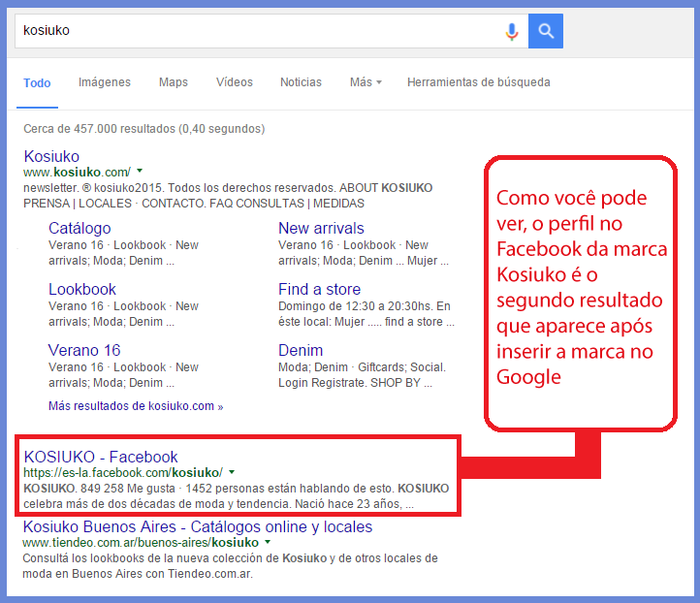Image resolution: width=700 pixels, height=603 pixels.
Task: Open the Kosiuko main result title
Action: coord(51,156)
